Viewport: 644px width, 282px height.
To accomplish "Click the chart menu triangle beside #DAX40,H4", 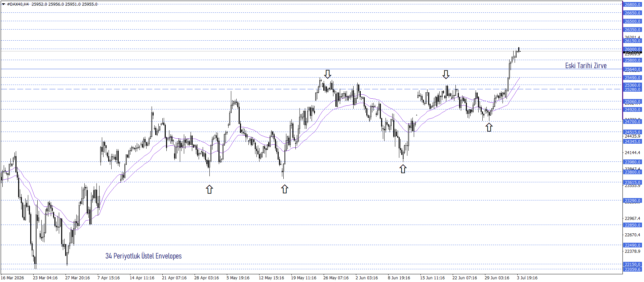I will [x=4, y=4].
